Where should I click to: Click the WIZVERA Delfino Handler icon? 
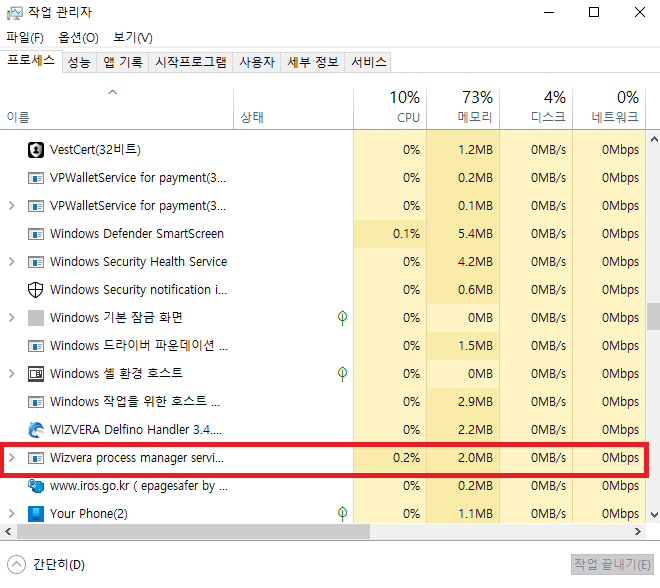pyautogui.click(x=36, y=430)
